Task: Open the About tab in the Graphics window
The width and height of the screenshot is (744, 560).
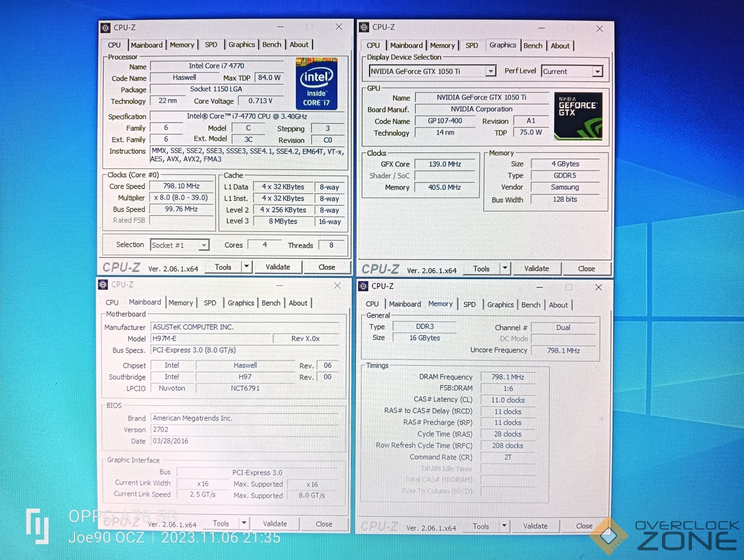Action: [560, 45]
